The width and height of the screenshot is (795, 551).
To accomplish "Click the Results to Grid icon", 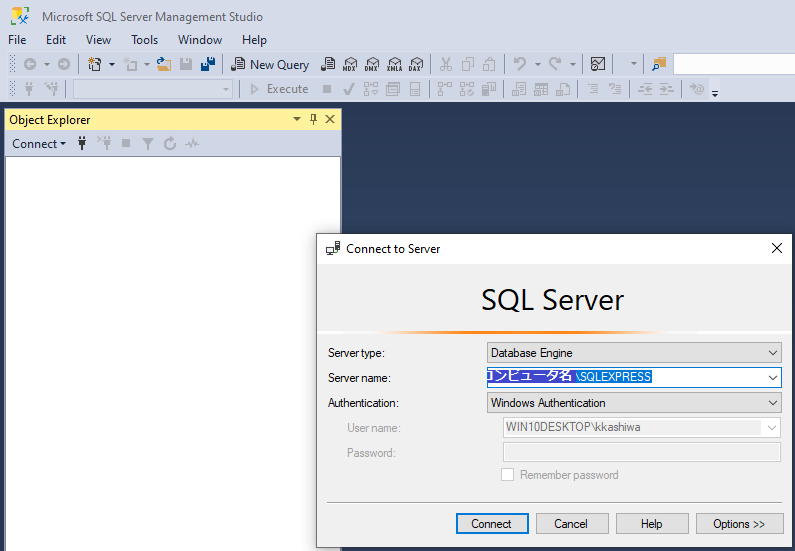I will coord(541,89).
